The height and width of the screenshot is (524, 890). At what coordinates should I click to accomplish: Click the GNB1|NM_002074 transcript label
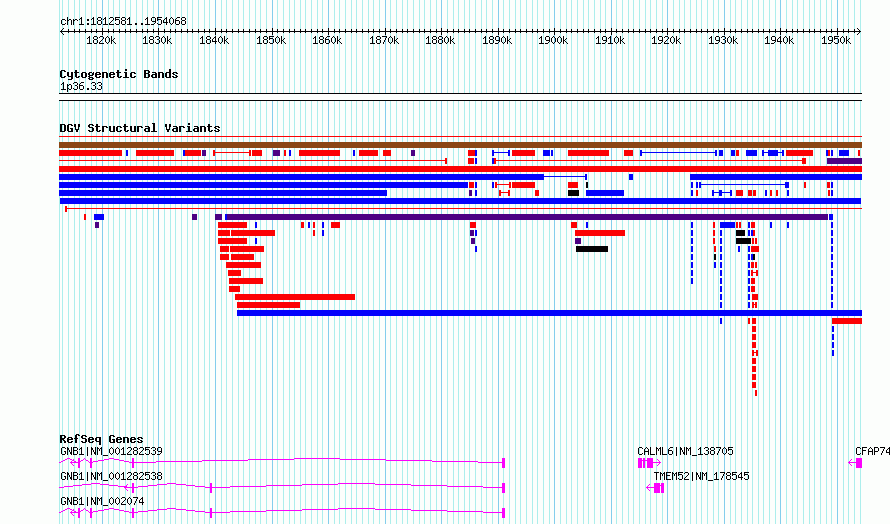pos(102,501)
